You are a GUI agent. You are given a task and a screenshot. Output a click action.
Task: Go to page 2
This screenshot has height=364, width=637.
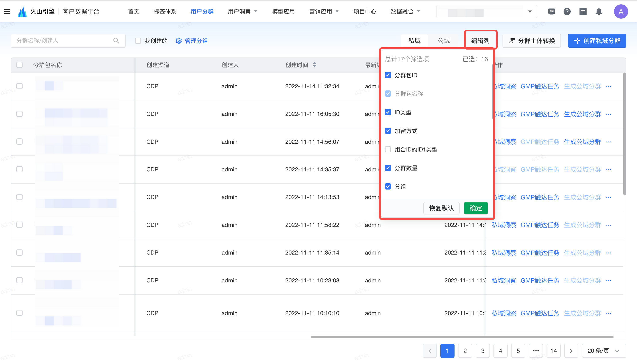(x=465, y=351)
